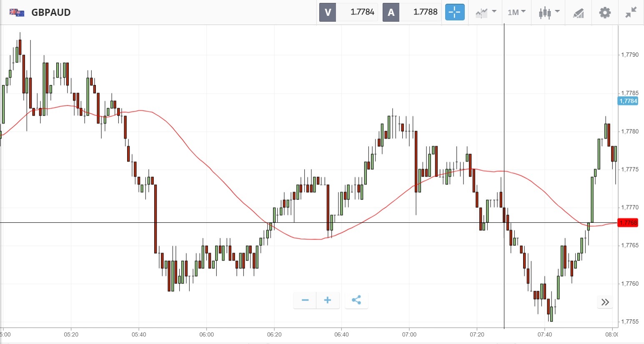The width and height of the screenshot is (644, 344).
Task: Open chart settings gear
Action: pyautogui.click(x=604, y=12)
